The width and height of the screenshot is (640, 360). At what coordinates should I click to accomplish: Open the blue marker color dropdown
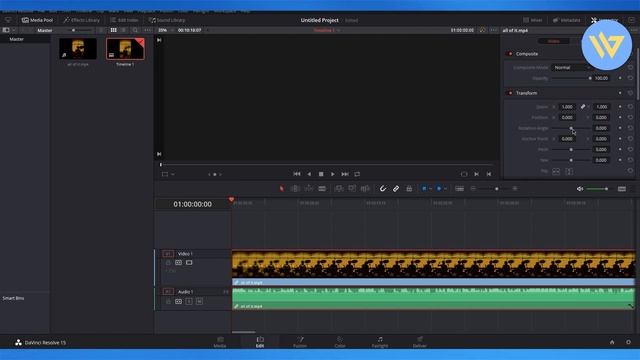[x=445, y=189]
